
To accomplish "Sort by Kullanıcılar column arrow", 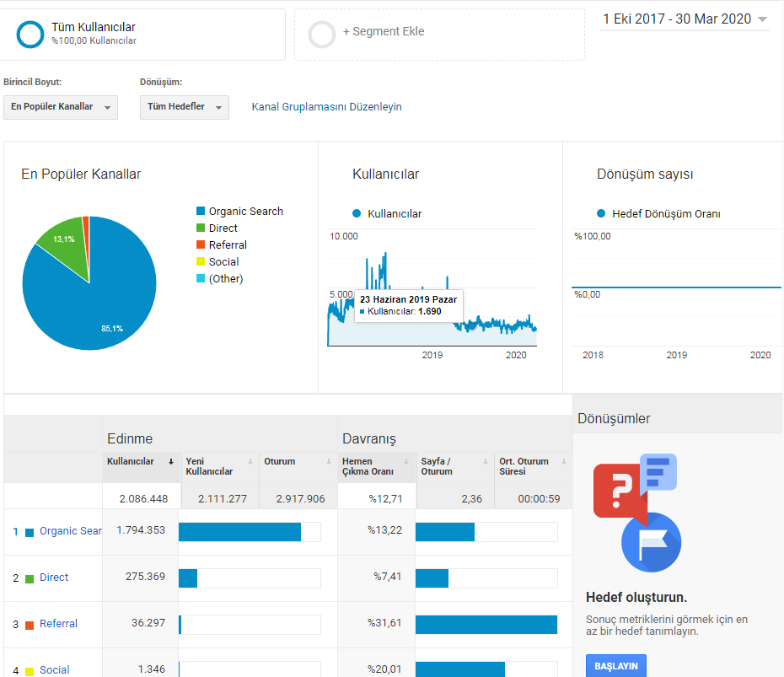I will point(171,461).
